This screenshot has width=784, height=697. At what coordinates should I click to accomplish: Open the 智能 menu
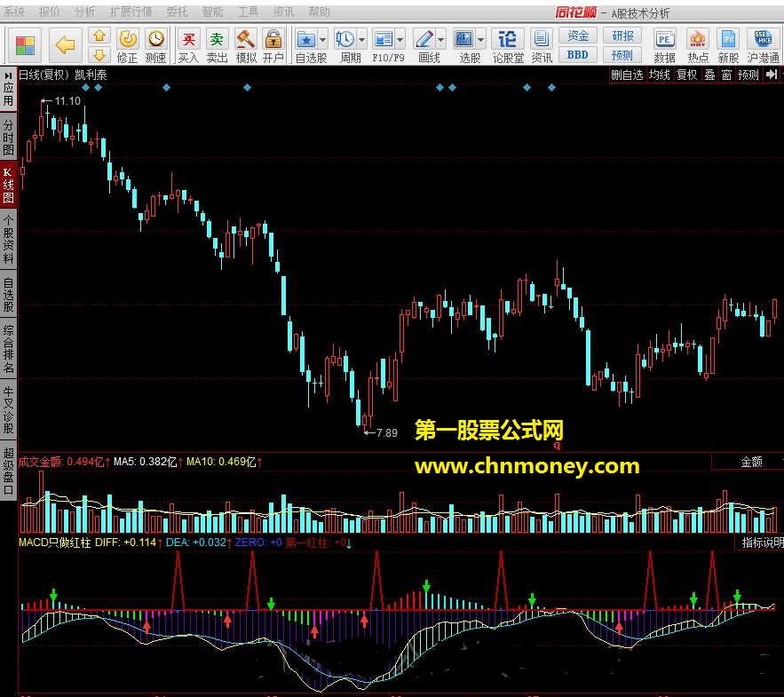[212, 12]
